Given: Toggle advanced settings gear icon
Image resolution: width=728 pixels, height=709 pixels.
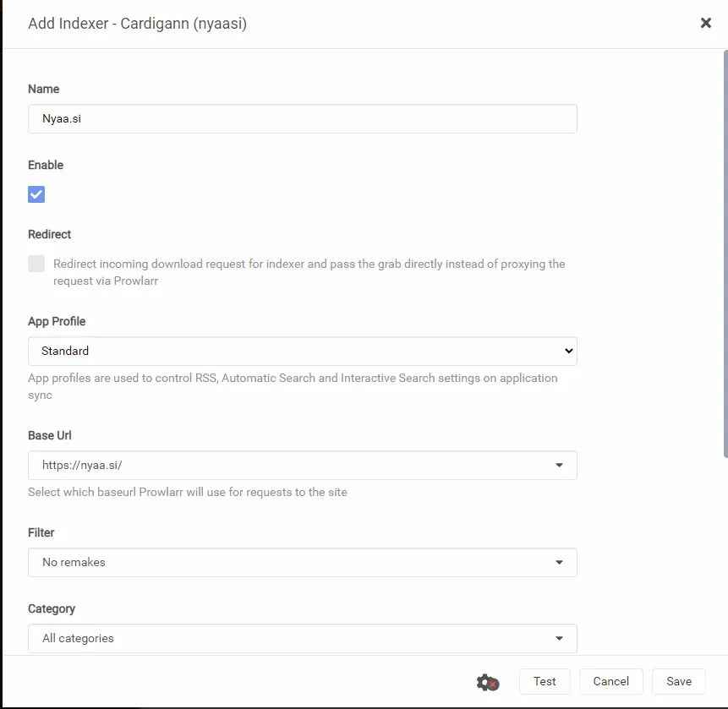Looking at the screenshot, I should click(x=487, y=682).
